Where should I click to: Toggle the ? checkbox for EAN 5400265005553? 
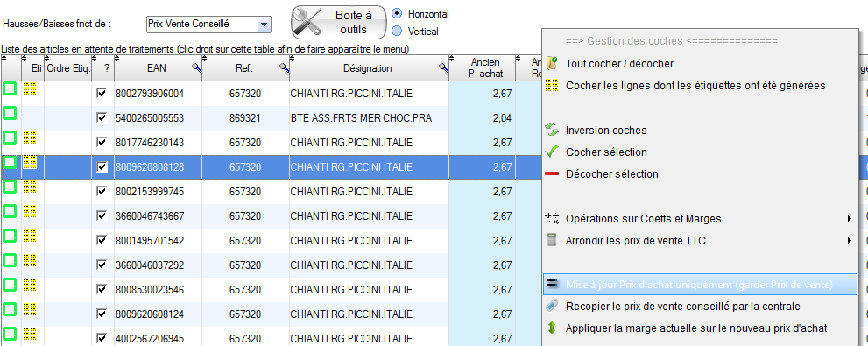pos(102,118)
